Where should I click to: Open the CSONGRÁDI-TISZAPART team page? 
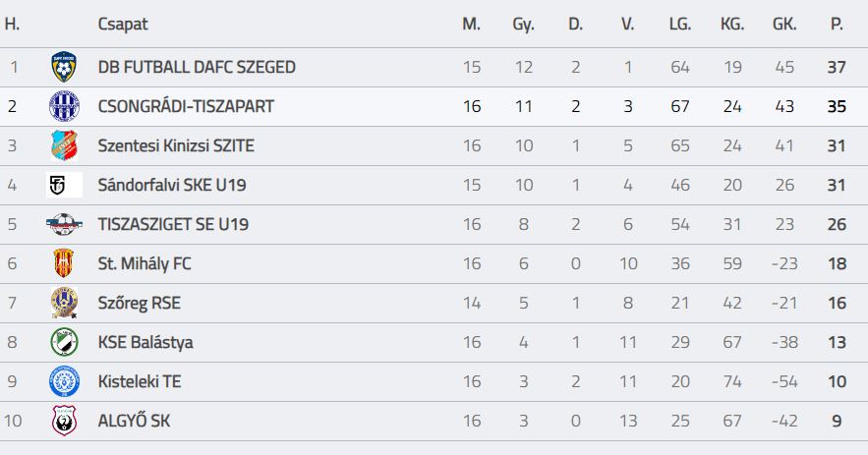click(186, 106)
